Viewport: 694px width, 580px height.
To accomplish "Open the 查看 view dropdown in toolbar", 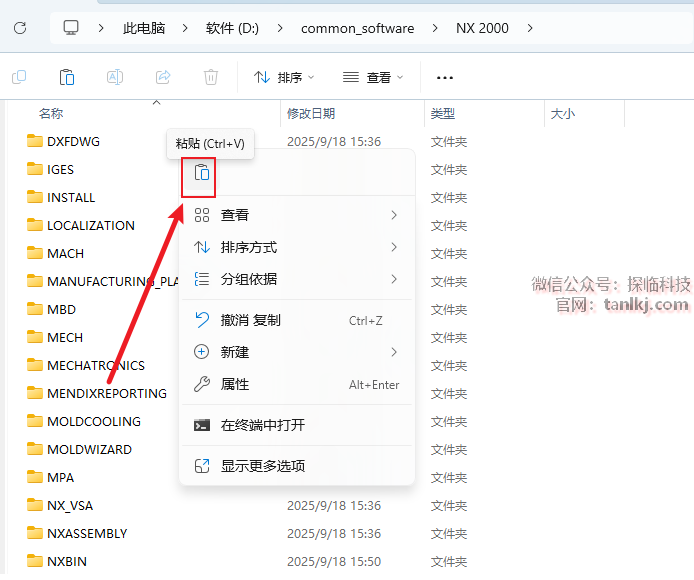I will click(x=373, y=77).
